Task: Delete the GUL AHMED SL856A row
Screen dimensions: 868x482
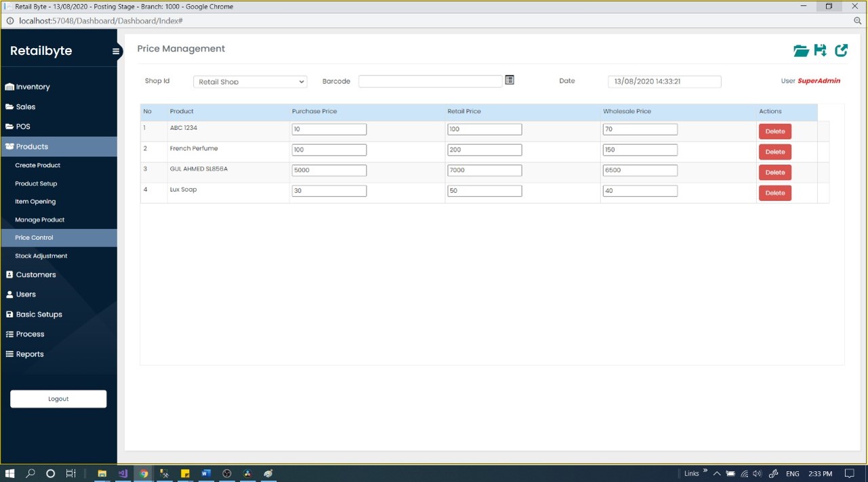Action: pos(775,173)
